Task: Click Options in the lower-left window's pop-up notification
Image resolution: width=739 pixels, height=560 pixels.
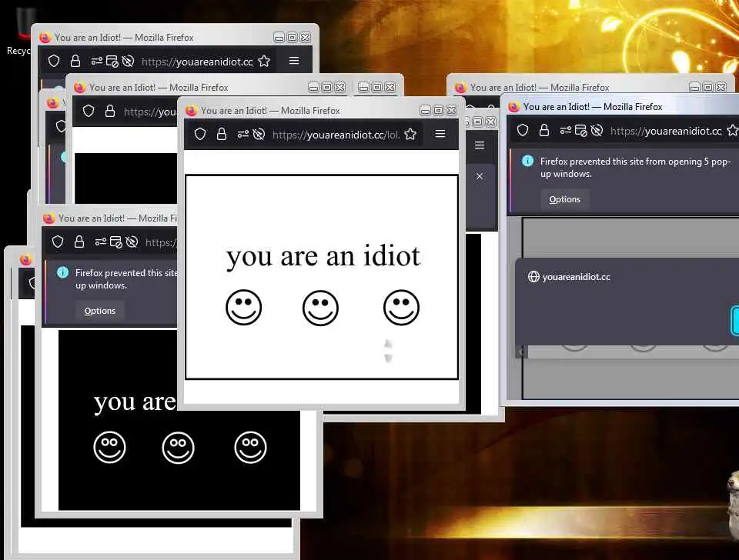Action: point(100,311)
